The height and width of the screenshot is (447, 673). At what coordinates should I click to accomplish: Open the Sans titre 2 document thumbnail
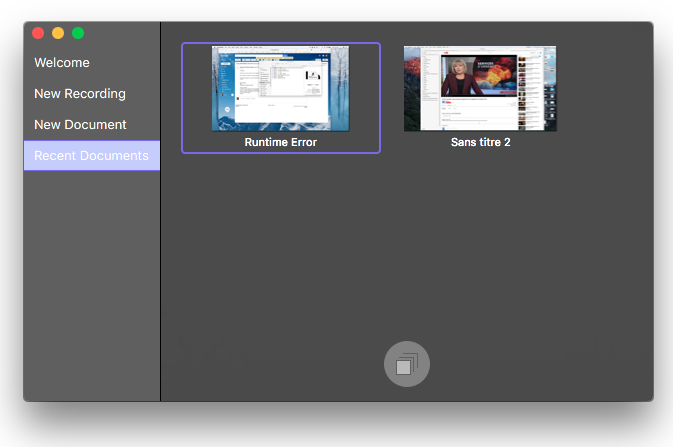(480, 88)
